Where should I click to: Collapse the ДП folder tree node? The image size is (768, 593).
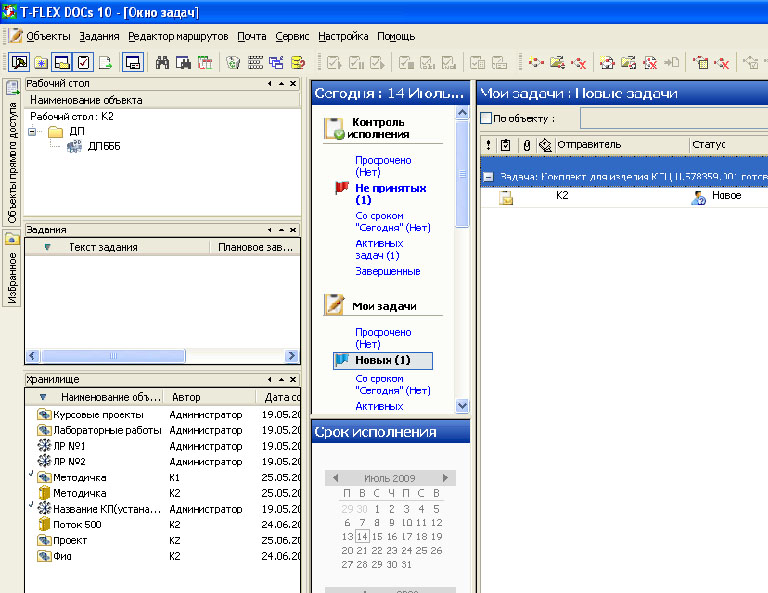(32, 132)
